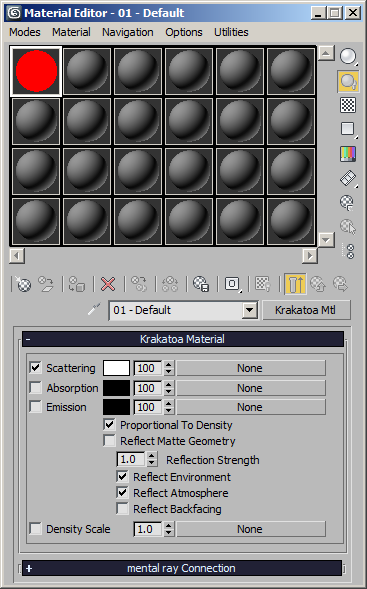Click the Make Unique icon
The height and width of the screenshot is (589, 367).
tap(170, 284)
